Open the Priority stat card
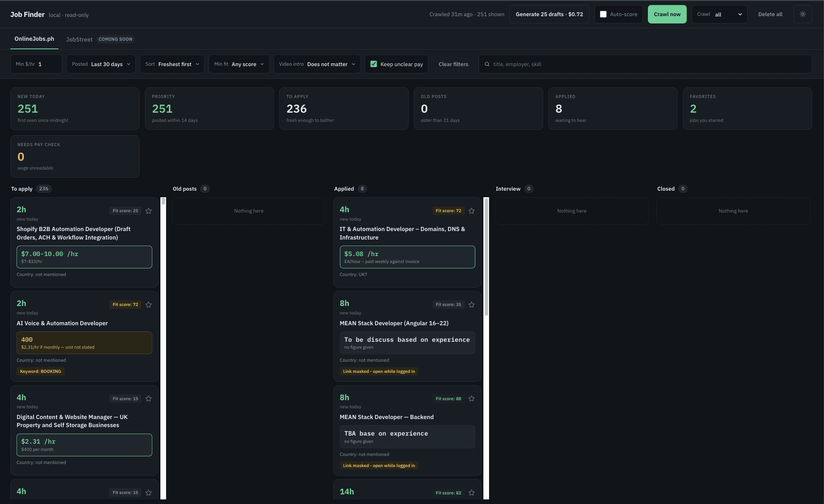Image resolution: width=824 pixels, height=504 pixels. coord(209,109)
